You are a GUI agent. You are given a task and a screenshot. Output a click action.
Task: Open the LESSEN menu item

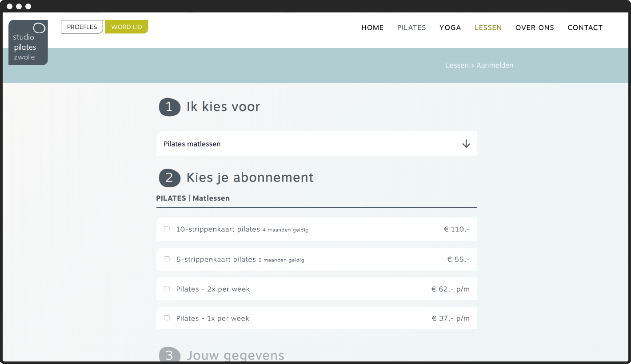(488, 28)
